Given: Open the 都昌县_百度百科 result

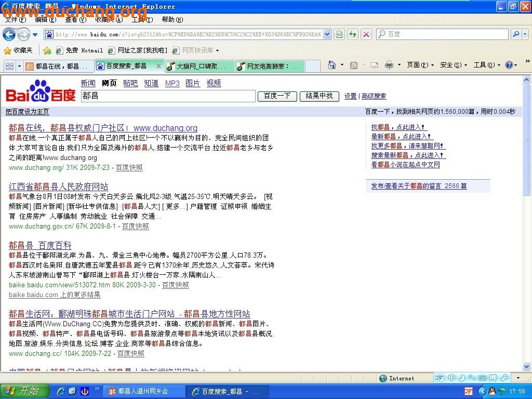Looking at the screenshot, I should tap(40, 245).
